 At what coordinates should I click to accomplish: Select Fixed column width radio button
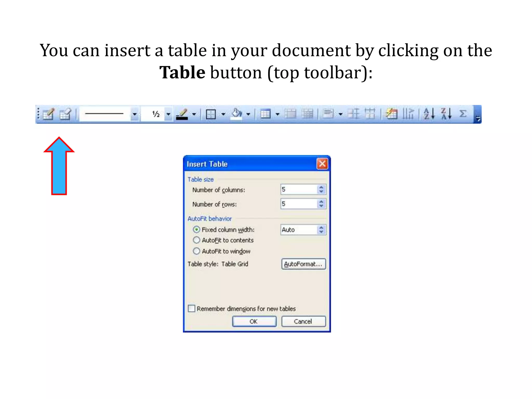pos(196,230)
